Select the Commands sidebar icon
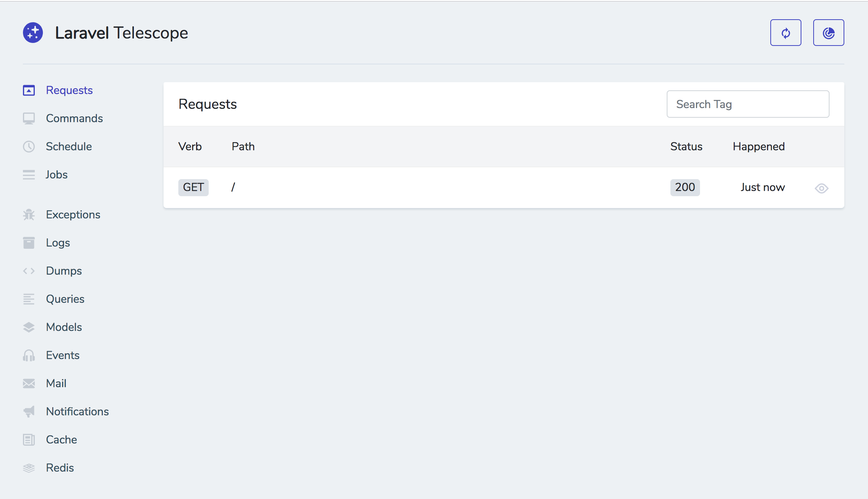This screenshot has height=499, width=868. point(28,118)
